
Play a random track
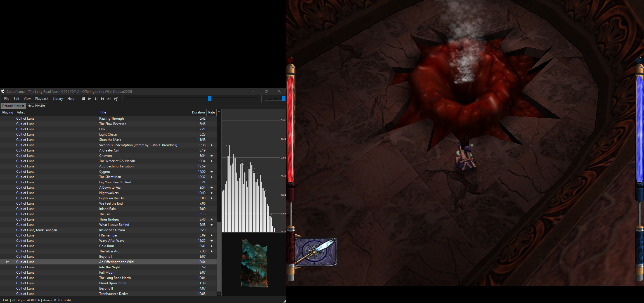(116, 99)
